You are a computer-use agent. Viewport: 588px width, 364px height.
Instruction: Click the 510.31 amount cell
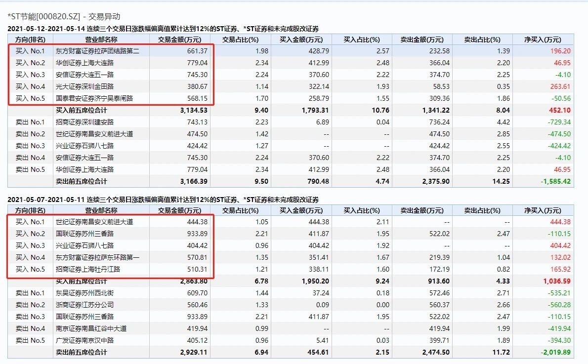tap(197, 269)
